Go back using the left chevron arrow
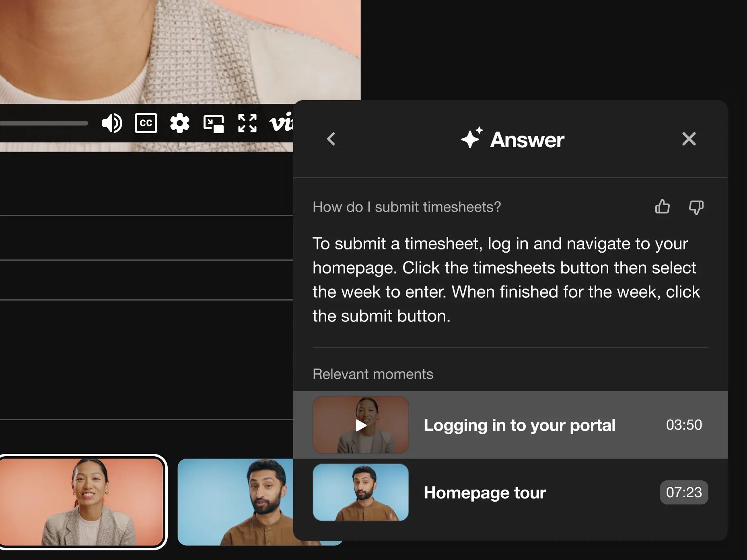The height and width of the screenshot is (560, 747). (x=331, y=139)
